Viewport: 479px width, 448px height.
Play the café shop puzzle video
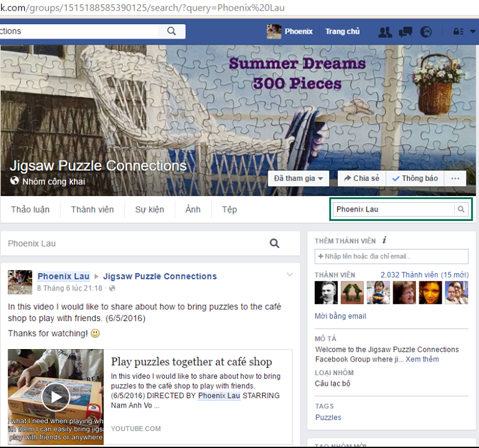click(x=56, y=397)
